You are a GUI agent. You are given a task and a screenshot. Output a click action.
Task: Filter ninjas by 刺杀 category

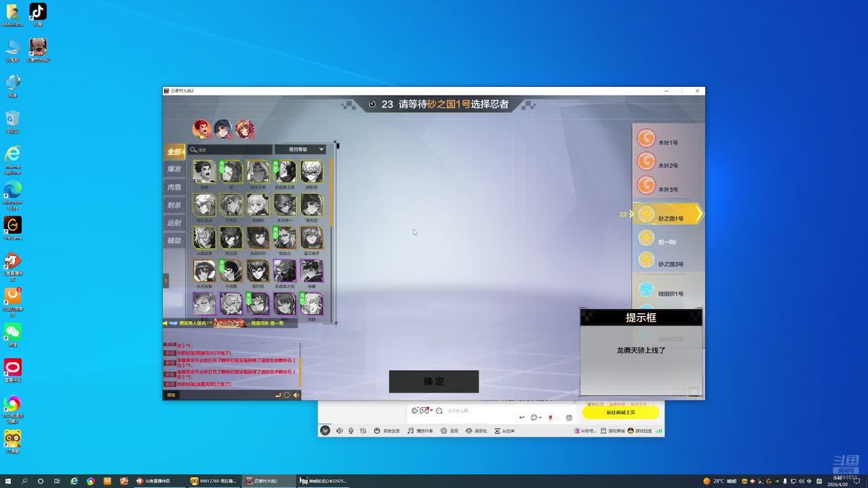pos(174,205)
